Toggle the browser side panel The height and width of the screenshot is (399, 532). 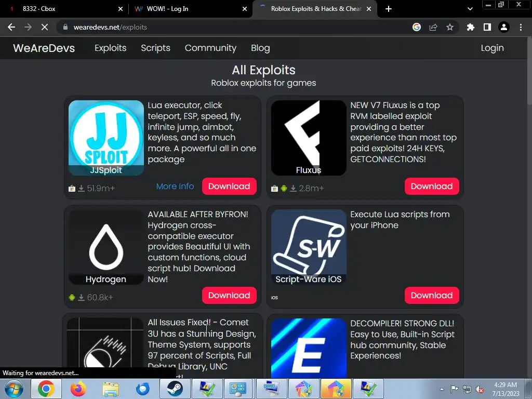[487, 27]
